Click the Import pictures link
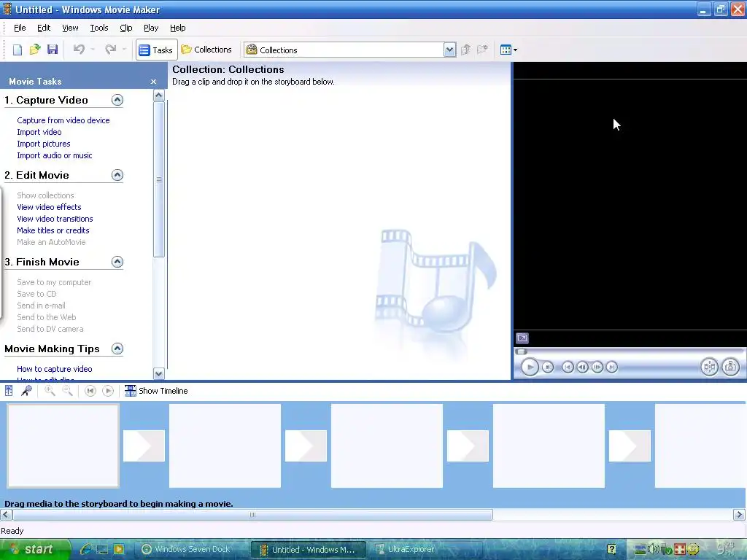 click(43, 144)
